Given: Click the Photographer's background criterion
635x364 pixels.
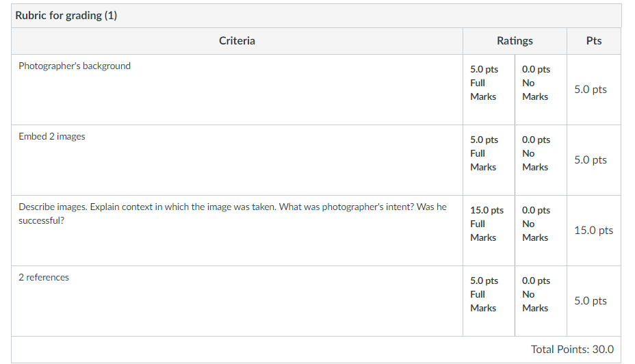Looking at the screenshot, I should tap(75, 66).
